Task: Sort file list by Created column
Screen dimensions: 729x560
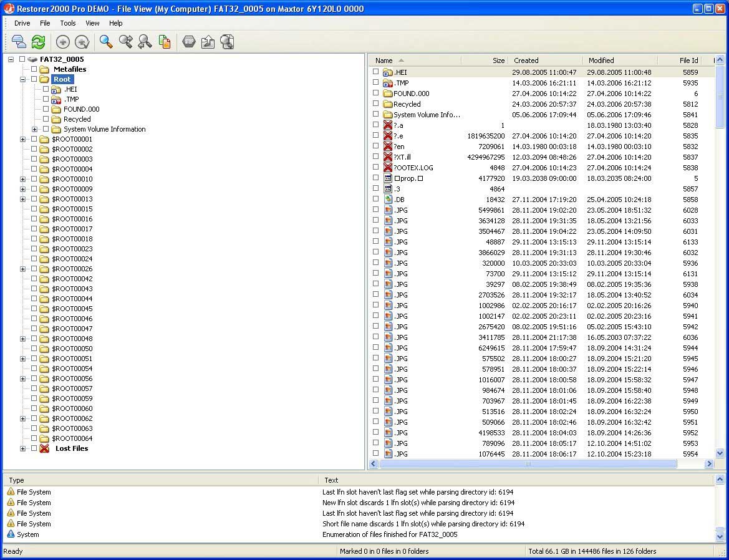Action: [x=546, y=60]
